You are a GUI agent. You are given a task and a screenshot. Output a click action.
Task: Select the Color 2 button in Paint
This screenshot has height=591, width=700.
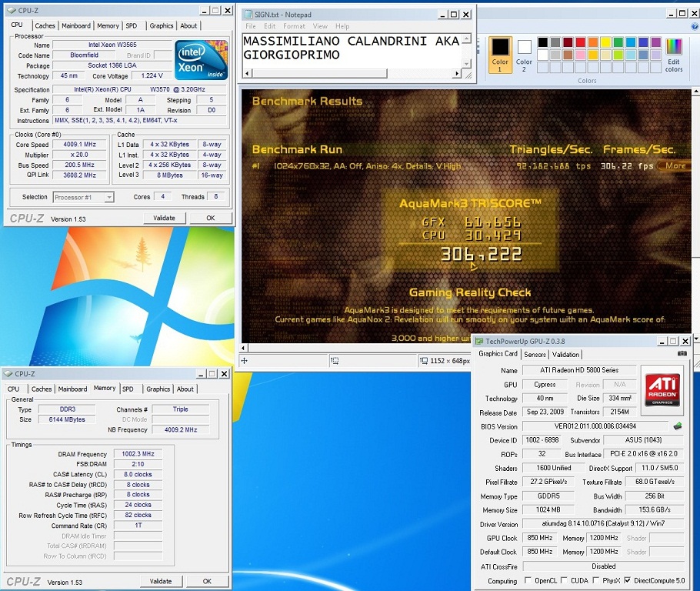click(x=524, y=55)
